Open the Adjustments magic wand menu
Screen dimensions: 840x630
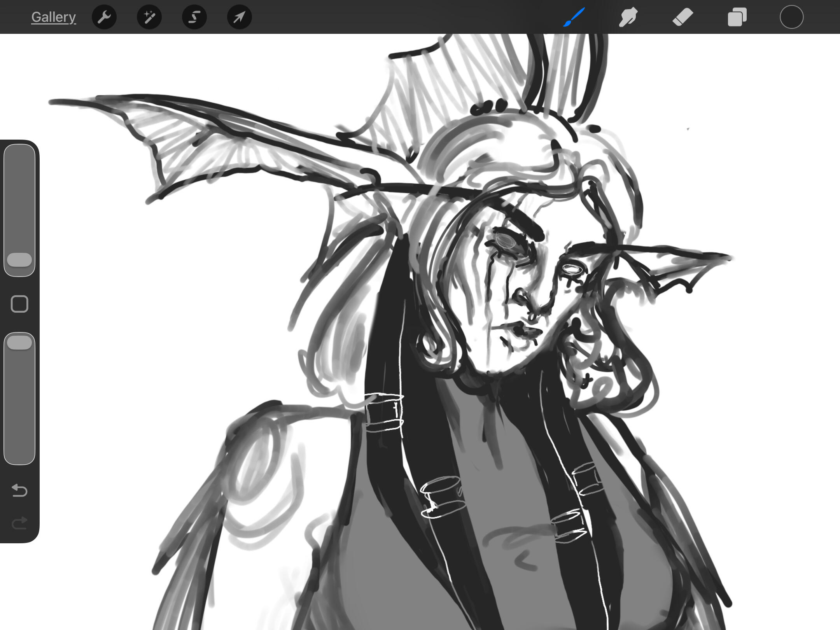coord(149,17)
